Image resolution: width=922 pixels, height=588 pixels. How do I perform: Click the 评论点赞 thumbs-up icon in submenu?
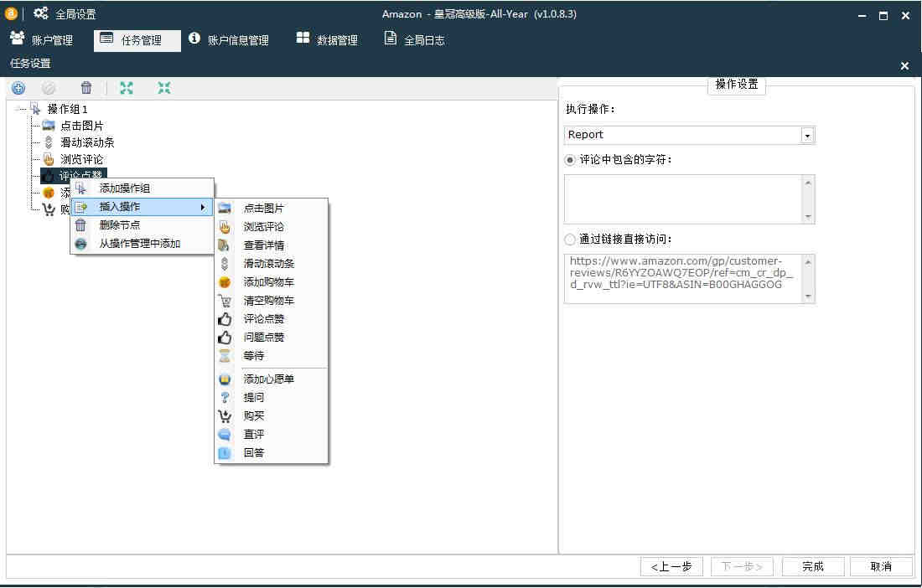[x=225, y=319]
